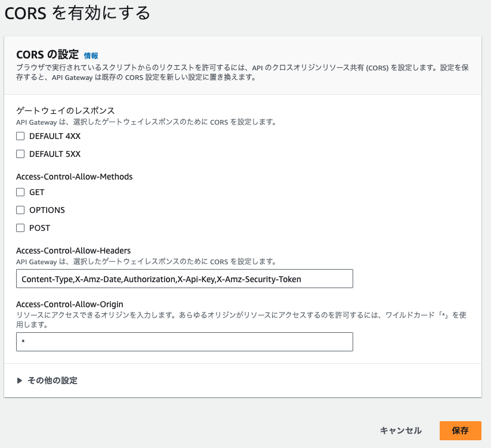
Task: Enable the POST method
Action: click(20, 228)
